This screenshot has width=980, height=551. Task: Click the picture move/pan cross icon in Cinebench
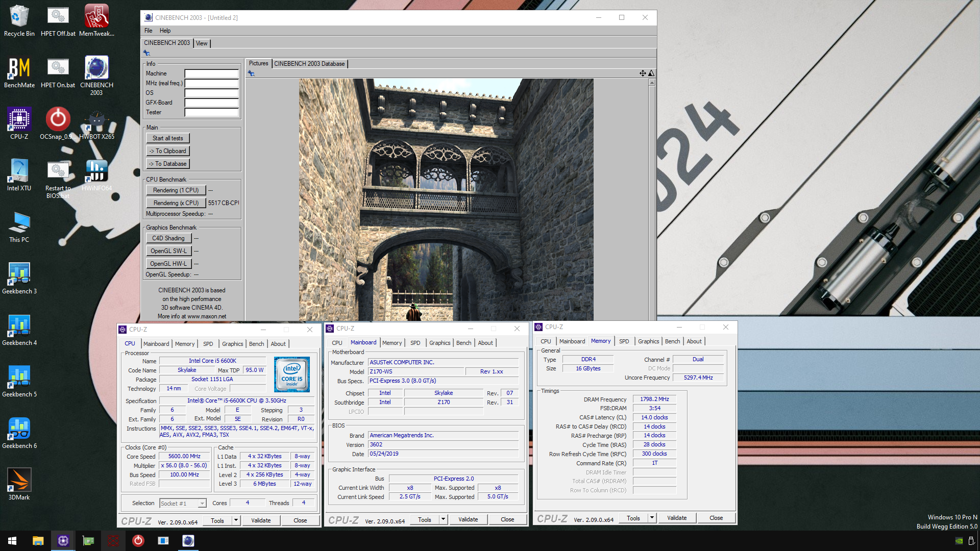point(643,73)
